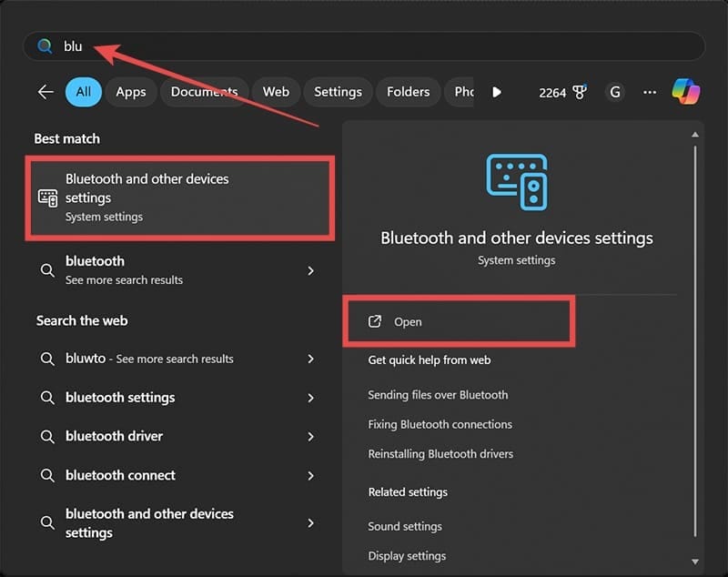Expand the bluetooth driver suggestion arrow
This screenshot has width=728, height=577.
310,437
